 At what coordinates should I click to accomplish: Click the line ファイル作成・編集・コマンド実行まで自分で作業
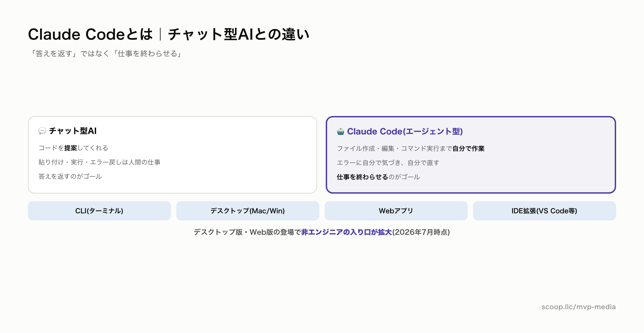[411, 149]
